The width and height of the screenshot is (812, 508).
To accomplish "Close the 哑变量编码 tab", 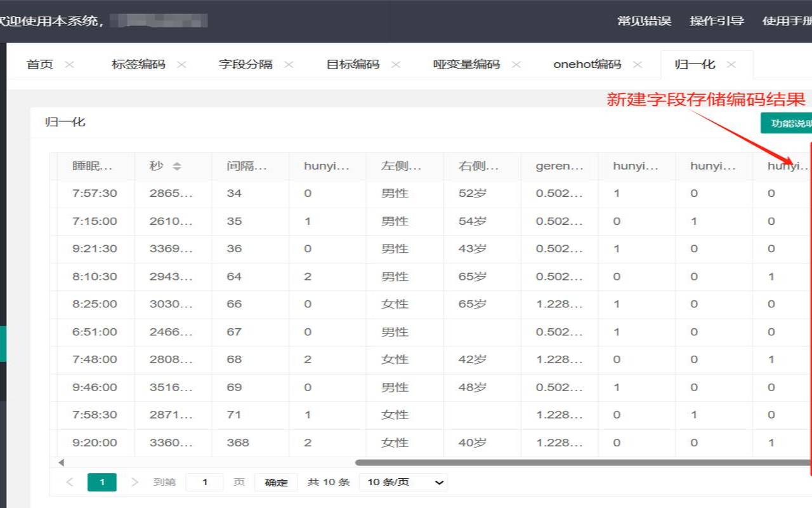I will tap(516, 64).
